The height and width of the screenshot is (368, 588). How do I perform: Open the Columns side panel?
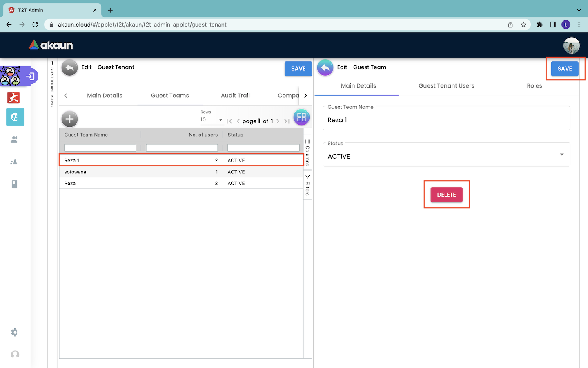(307, 152)
